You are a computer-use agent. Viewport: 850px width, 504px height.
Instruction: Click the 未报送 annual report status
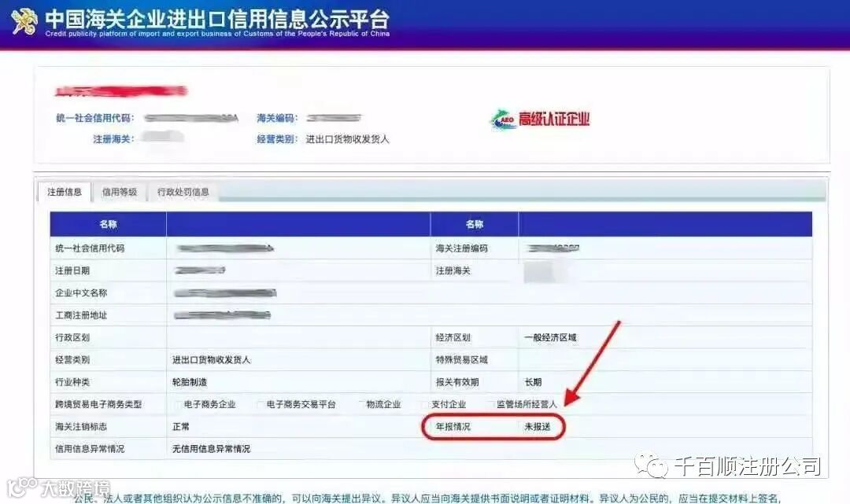pyautogui.click(x=538, y=427)
